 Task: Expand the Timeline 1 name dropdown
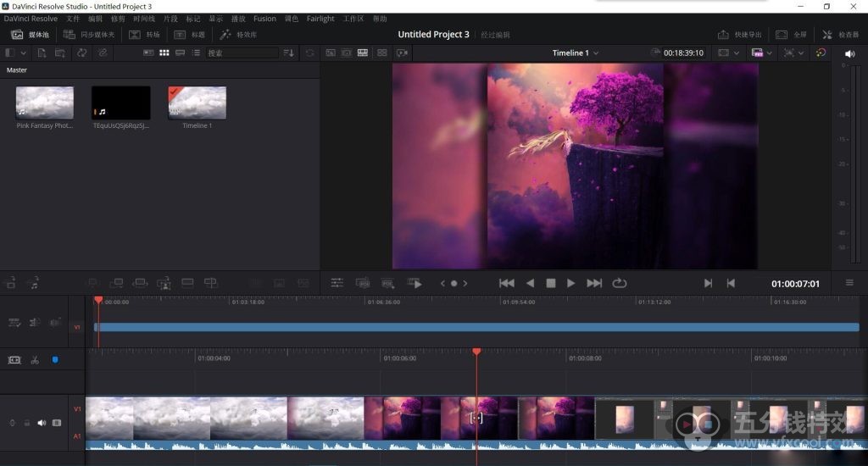596,53
